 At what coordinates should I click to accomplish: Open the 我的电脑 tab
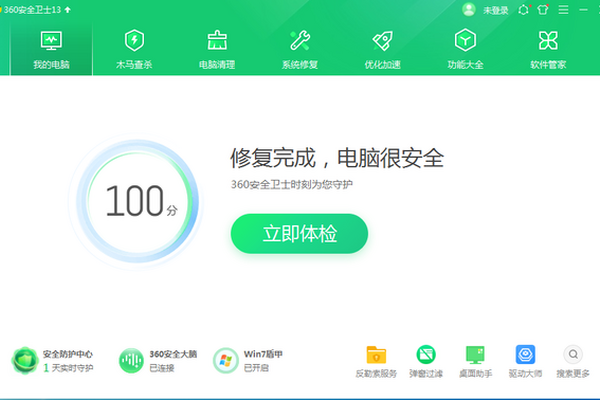click(x=51, y=50)
